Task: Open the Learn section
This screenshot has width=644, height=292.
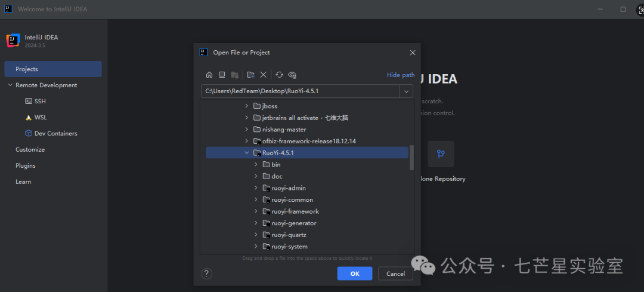Action: (23, 182)
